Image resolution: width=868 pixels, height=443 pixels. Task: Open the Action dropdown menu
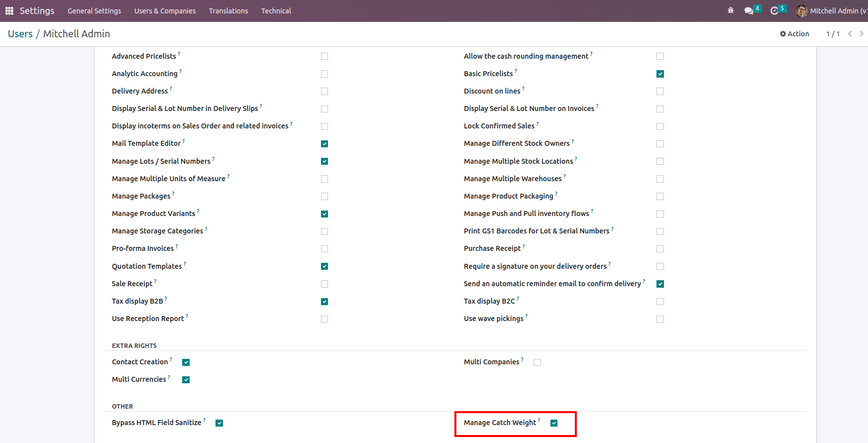coord(794,34)
